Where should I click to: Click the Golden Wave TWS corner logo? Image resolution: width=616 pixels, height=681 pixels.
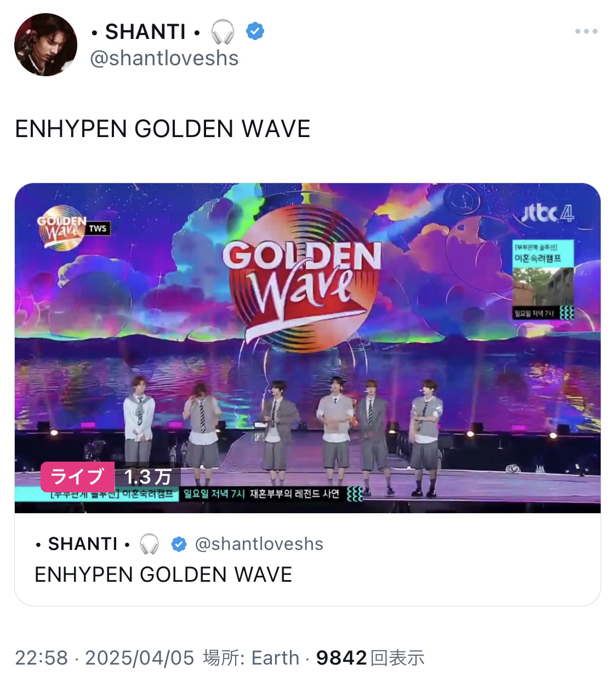point(73,226)
